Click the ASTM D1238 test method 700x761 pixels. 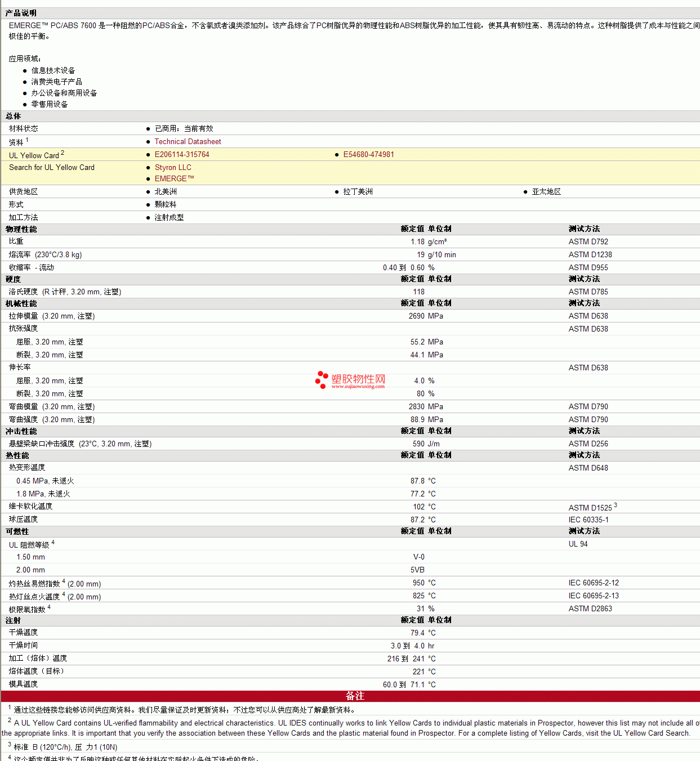pos(590,255)
